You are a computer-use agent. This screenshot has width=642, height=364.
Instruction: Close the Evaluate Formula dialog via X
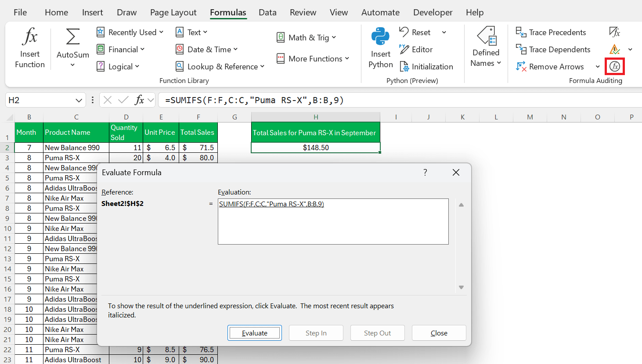pos(456,173)
